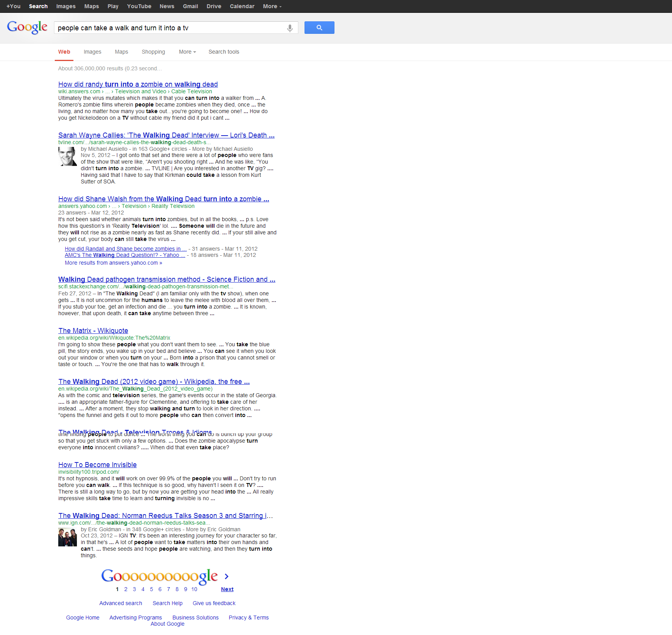This screenshot has height=635, width=672.
Task: Open 'How did Shane Walsh' Yahoo Answers result
Action: pyautogui.click(x=164, y=199)
